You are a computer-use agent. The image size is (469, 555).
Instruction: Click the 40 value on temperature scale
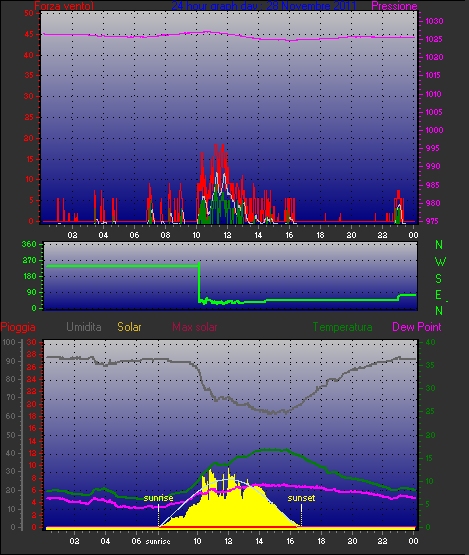click(430, 342)
